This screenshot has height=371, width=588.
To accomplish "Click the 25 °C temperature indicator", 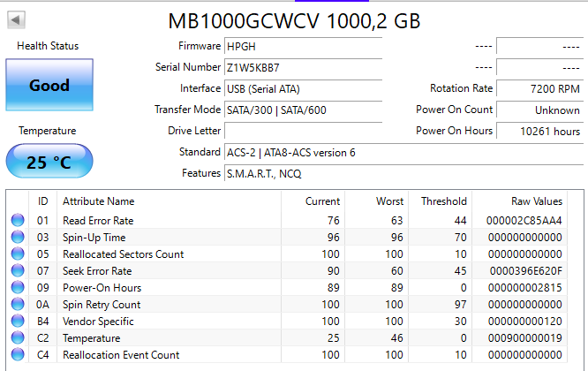I will point(49,163).
